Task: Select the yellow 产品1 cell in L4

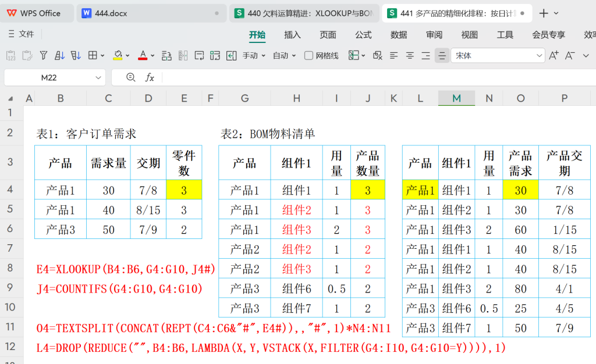Action: [x=420, y=190]
